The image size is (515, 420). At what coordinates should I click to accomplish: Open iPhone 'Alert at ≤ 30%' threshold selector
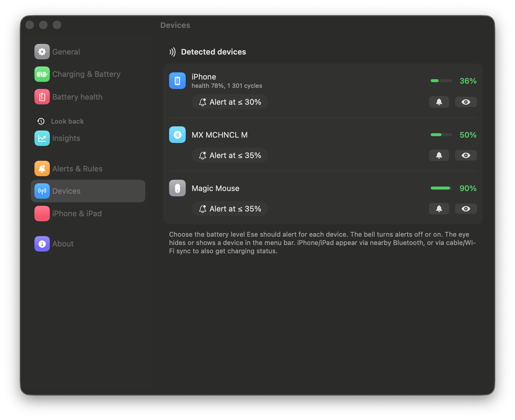click(x=230, y=102)
